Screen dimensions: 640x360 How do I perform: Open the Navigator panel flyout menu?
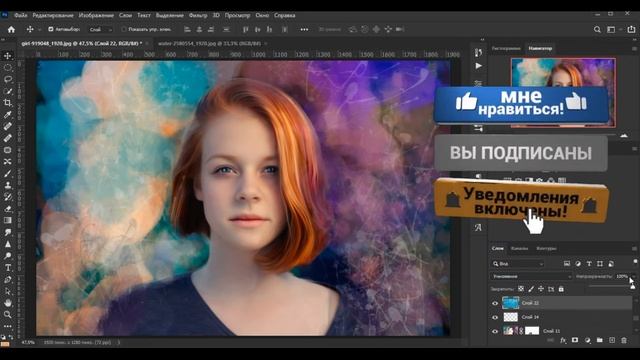(634, 48)
